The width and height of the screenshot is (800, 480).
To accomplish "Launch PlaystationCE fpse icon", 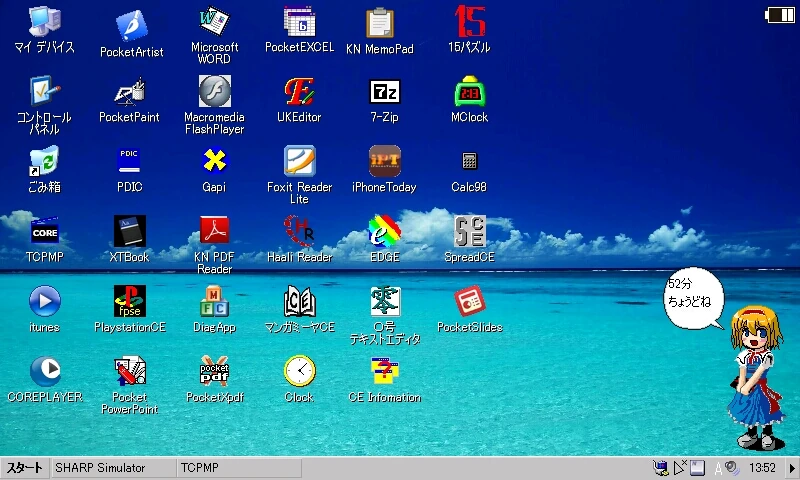I will (130, 301).
